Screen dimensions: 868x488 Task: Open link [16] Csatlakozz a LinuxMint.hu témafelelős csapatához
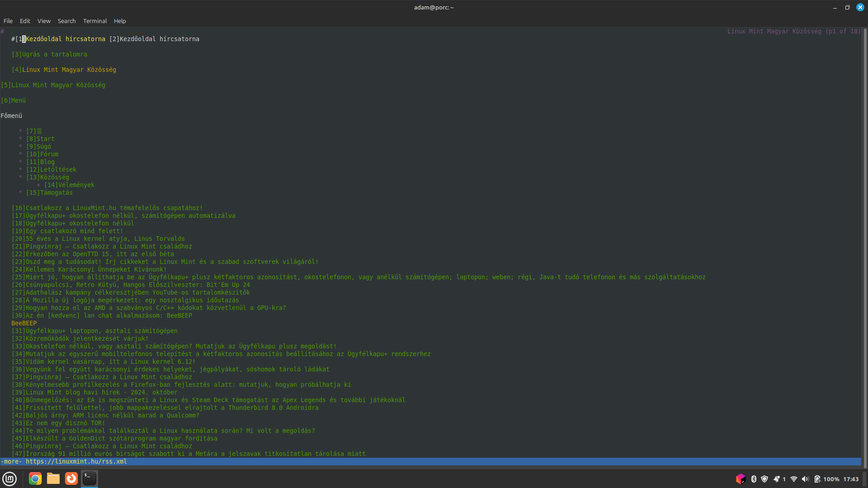tap(107, 208)
